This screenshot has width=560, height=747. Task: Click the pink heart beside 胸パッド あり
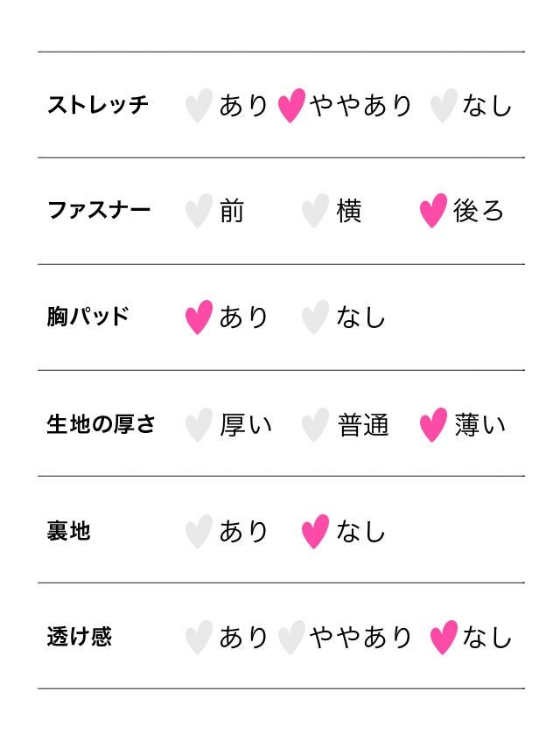coord(199,318)
